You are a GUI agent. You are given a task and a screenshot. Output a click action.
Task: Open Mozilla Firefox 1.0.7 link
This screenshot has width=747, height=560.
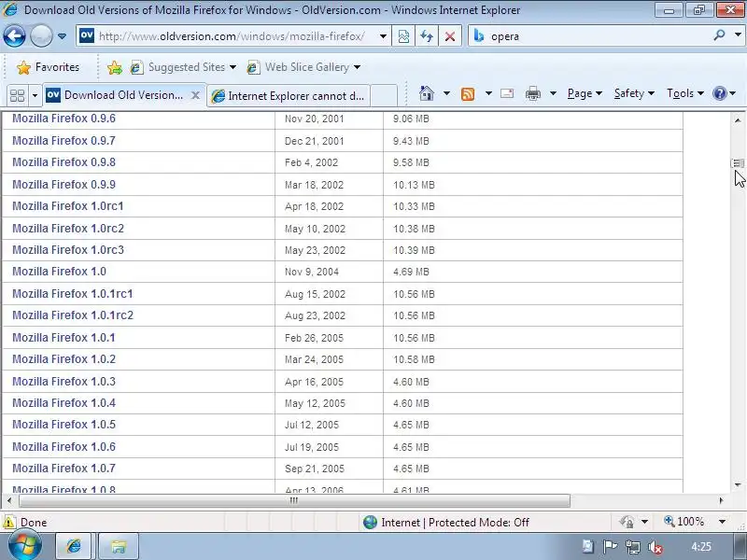click(63, 469)
